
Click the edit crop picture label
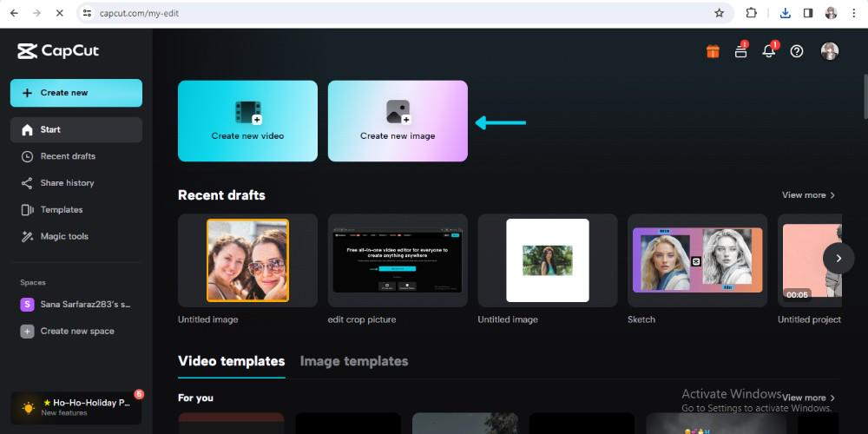[361, 319]
